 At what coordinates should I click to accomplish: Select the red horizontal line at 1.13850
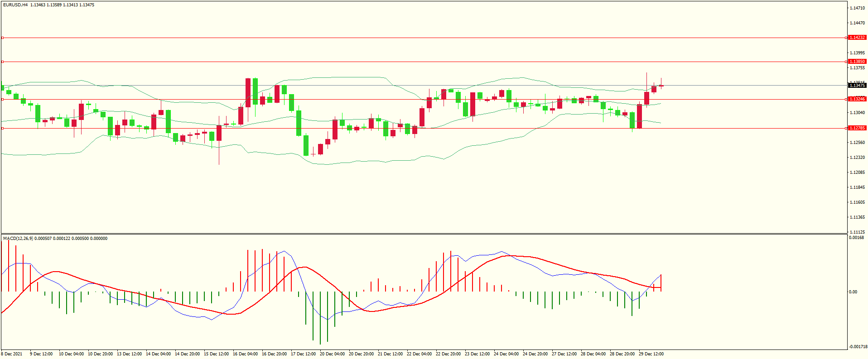pyautogui.click(x=424, y=62)
